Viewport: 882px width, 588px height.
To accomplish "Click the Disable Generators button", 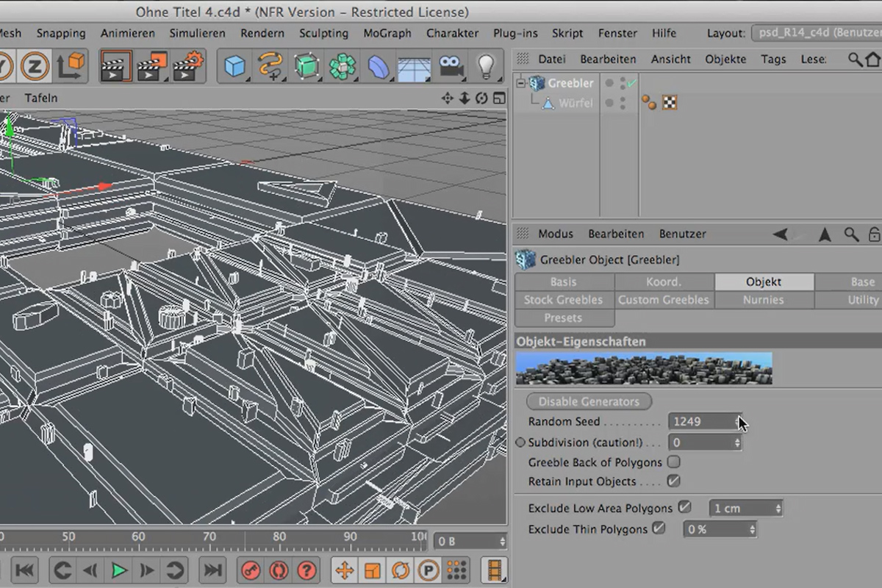I will (x=589, y=401).
